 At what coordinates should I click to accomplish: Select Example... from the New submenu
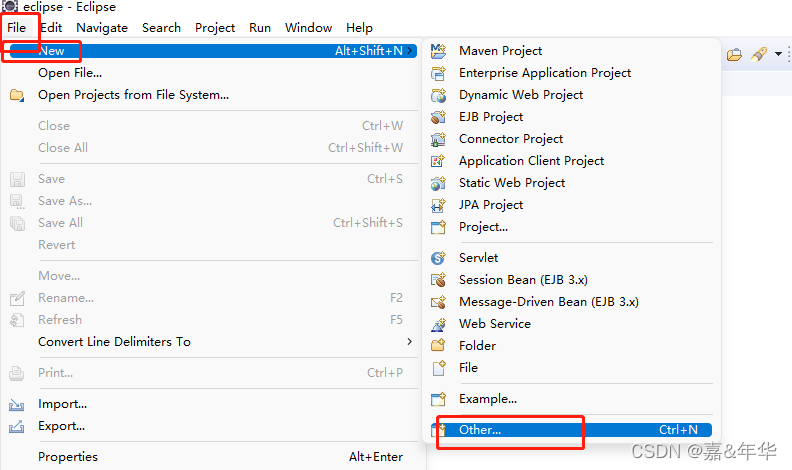[488, 399]
